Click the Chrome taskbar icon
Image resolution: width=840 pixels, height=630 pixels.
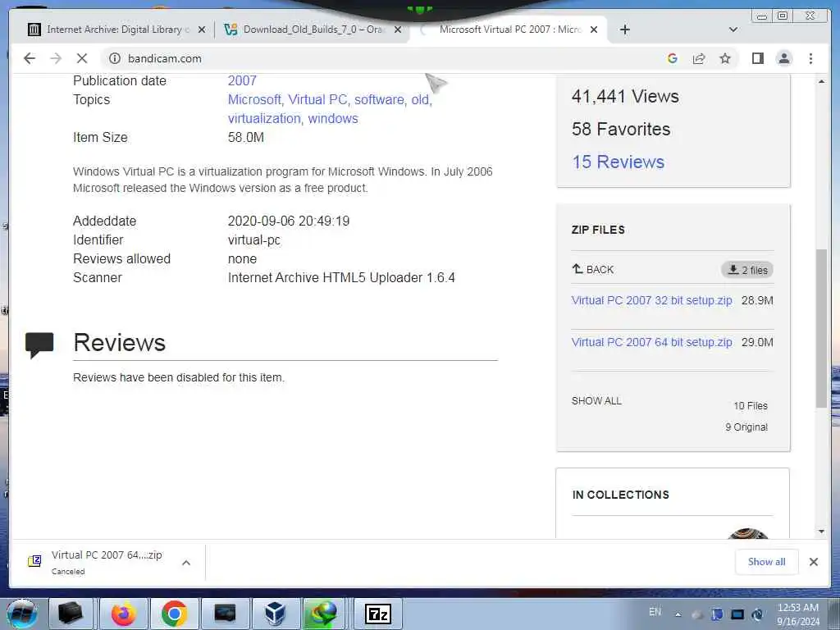pos(174,614)
